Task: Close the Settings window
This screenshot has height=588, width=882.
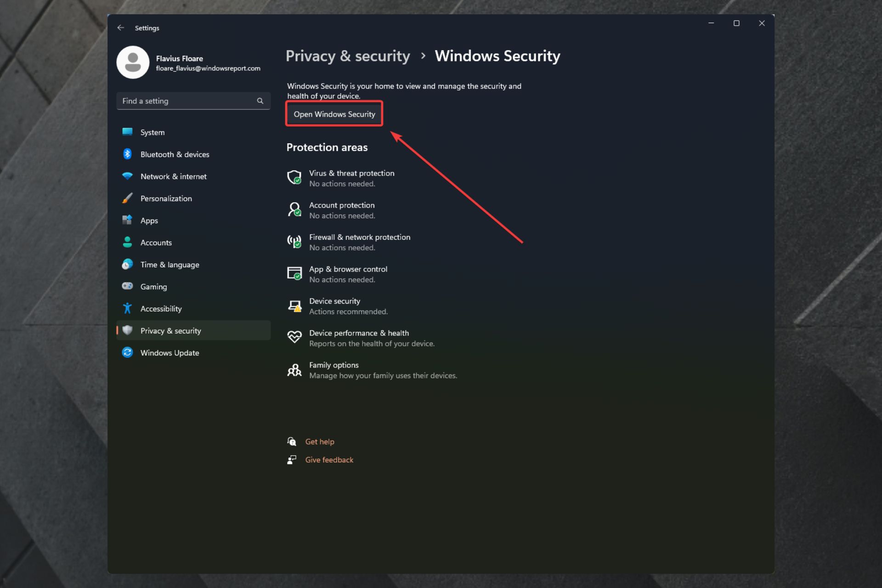Action: (x=762, y=23)
